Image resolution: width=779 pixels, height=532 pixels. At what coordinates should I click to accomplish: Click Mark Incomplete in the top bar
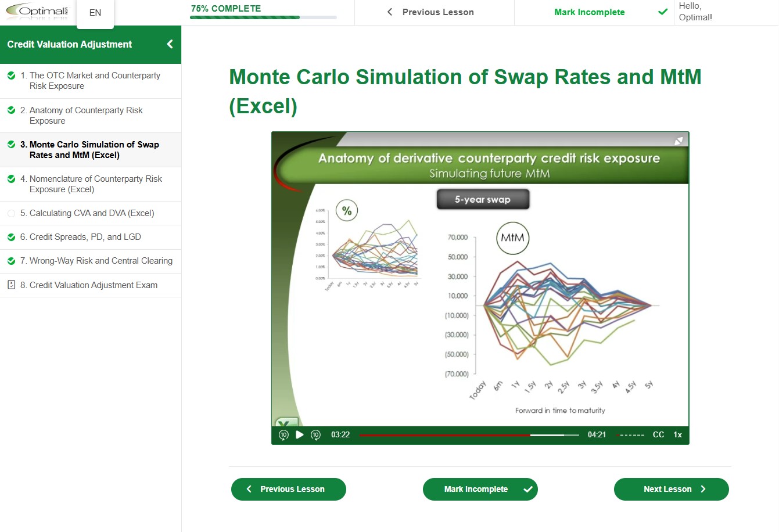pyautogui.click(x=590, y=12)
